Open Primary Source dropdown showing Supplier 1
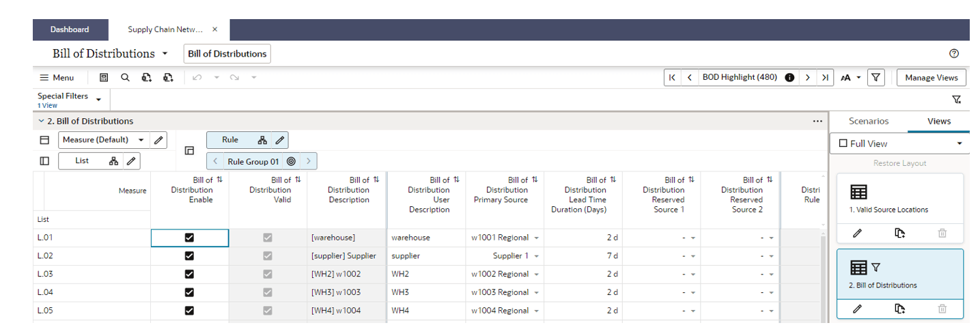Screen dimensions: 980x336 [x=536, y=256]
